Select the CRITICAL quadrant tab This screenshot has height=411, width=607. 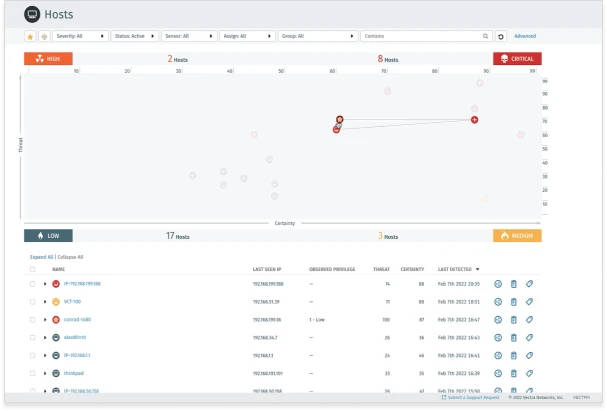[517, 59]
